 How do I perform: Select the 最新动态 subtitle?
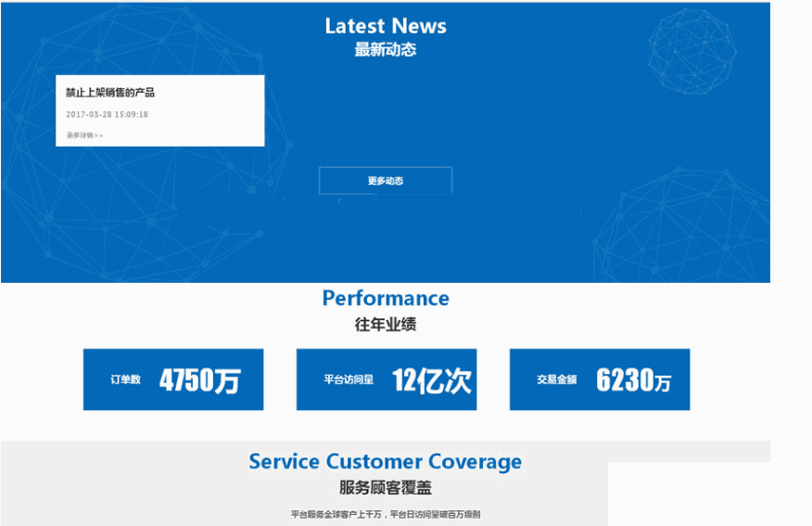(x=385, y=50)
